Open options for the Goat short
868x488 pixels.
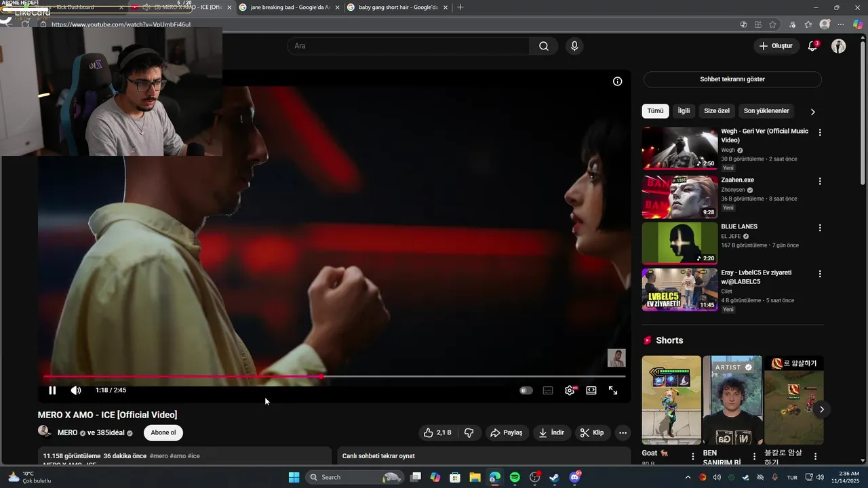click(x=693, y=457)
